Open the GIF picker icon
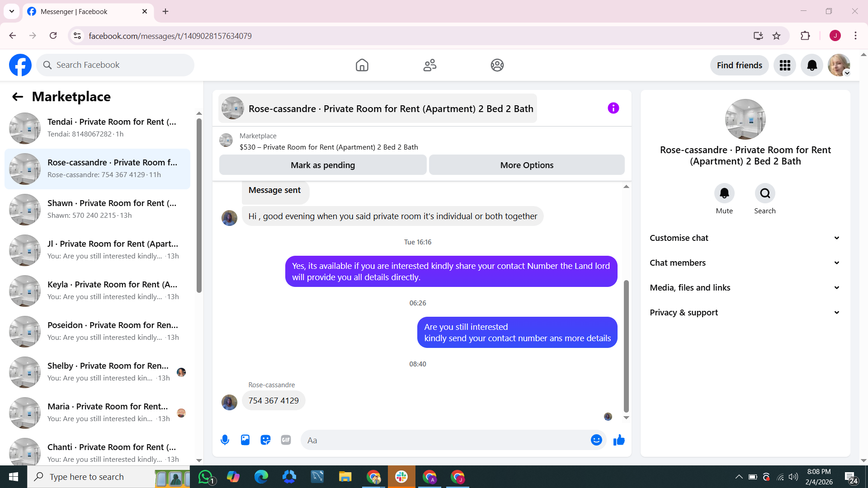 point(286,440)
